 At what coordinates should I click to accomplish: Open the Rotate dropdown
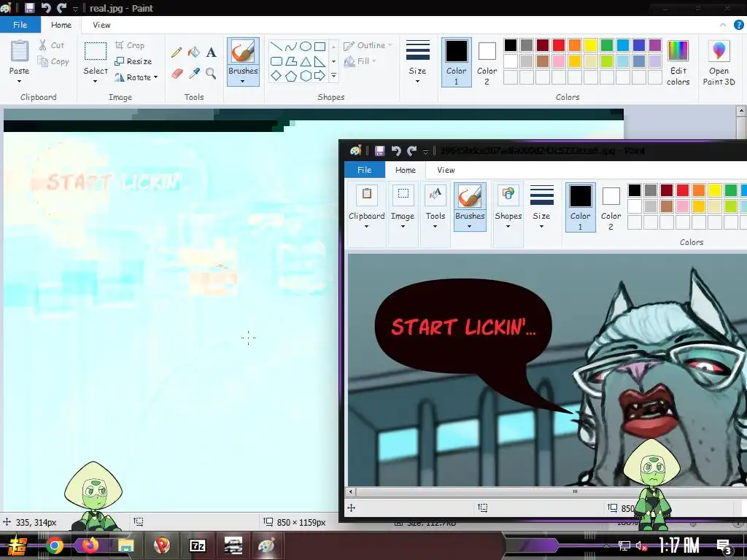(136, 77)
